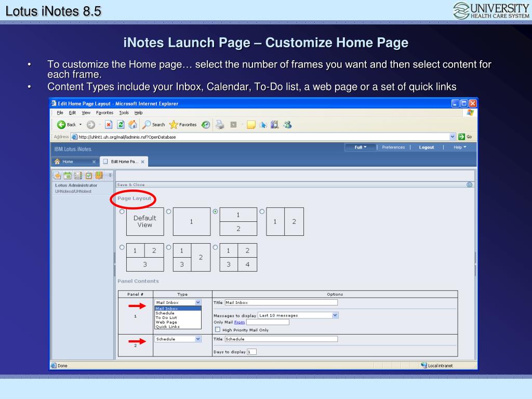Click the Print icon in IE toolbar
The height and width of the screenshot is (399, 532).
point(220,125)
